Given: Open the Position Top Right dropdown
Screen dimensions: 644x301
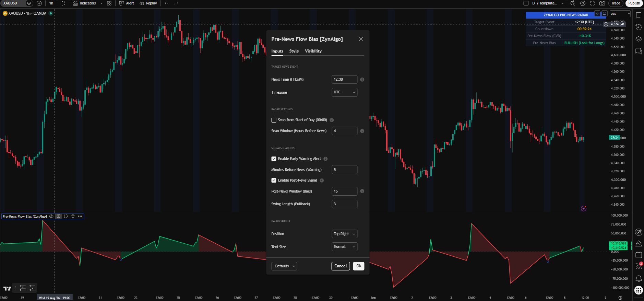Looking at the screenshot, I should coord(344,234).
